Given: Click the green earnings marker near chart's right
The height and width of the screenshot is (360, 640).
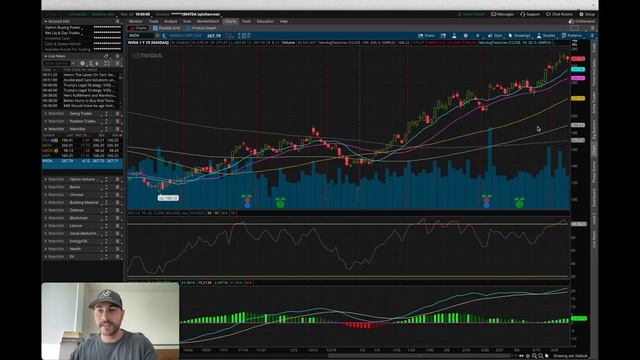Looking at the screenshot, I should point(519,203).
